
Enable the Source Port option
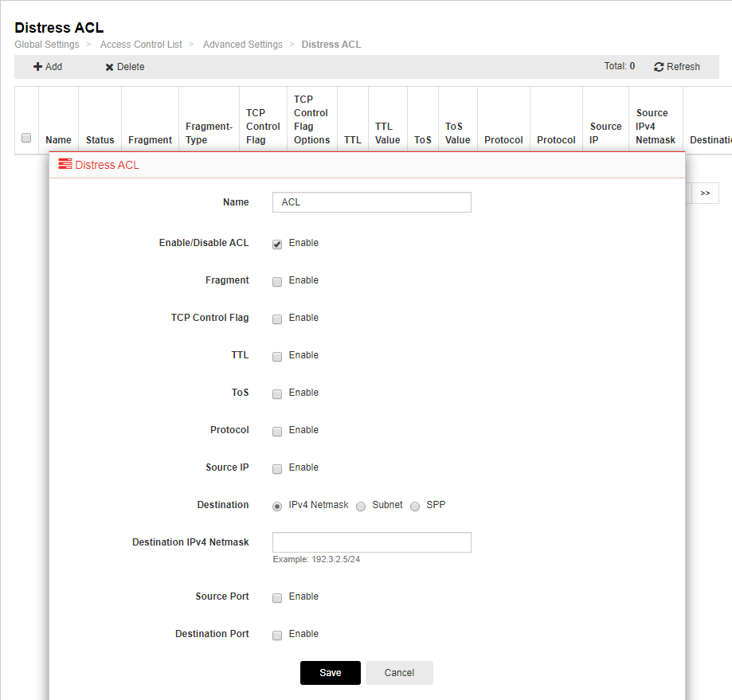pos(276,598)
